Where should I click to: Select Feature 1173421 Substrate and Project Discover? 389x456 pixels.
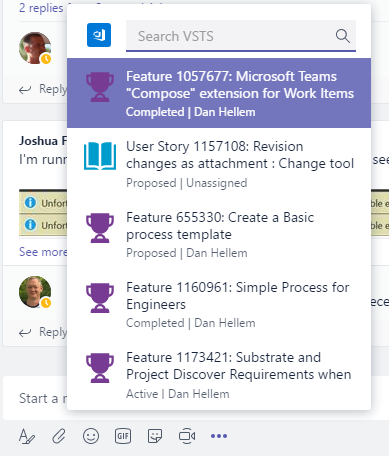[219, 374]
